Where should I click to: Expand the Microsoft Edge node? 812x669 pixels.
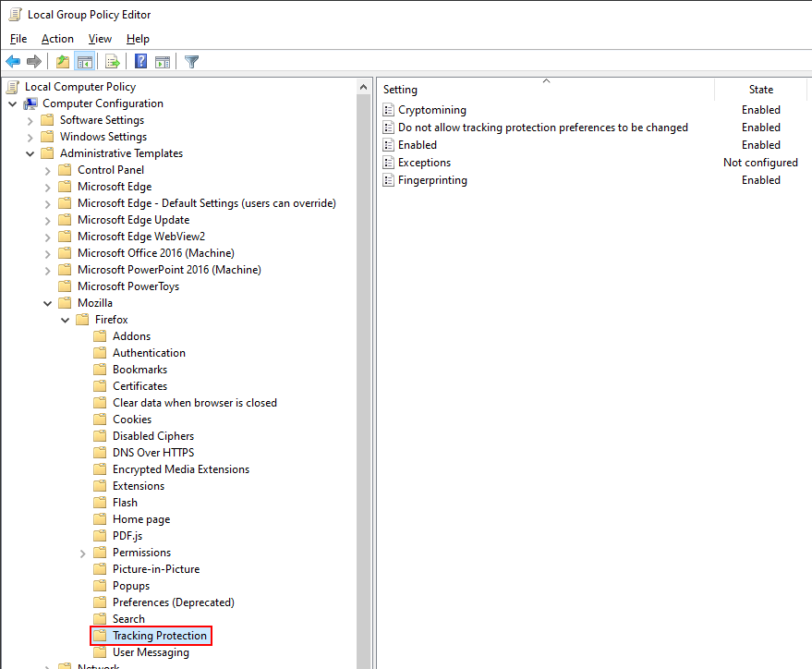click(48, 188)
